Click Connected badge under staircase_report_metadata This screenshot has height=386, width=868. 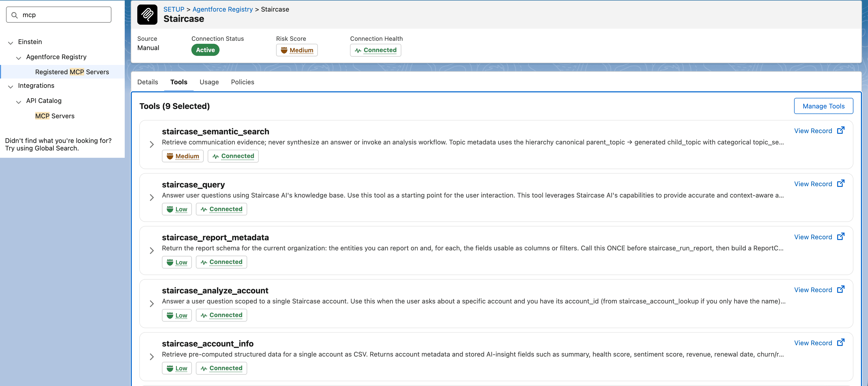(221, 262)
